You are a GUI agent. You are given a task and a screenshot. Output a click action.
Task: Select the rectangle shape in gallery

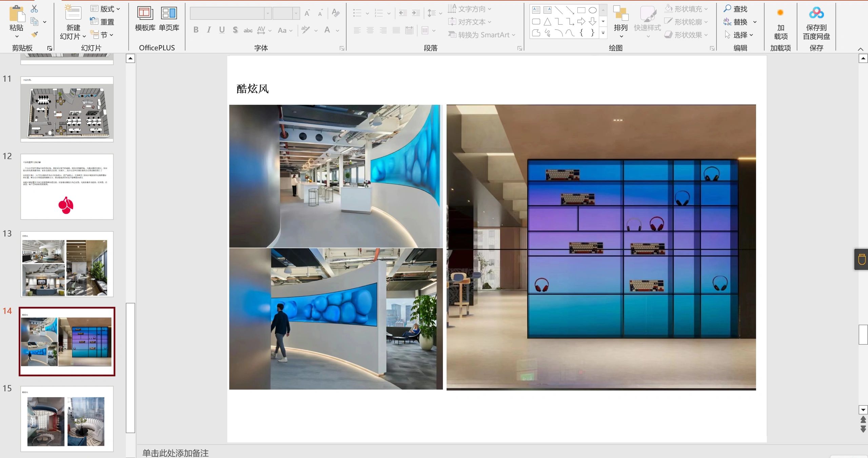(x=581, y=10)
